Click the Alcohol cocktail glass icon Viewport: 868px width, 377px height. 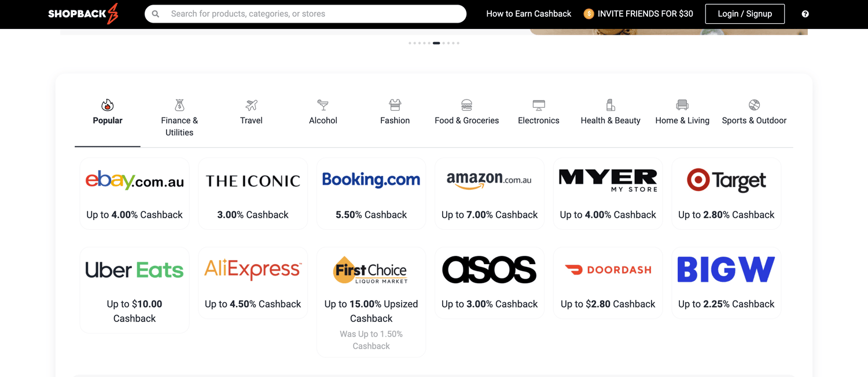point(323,105)
